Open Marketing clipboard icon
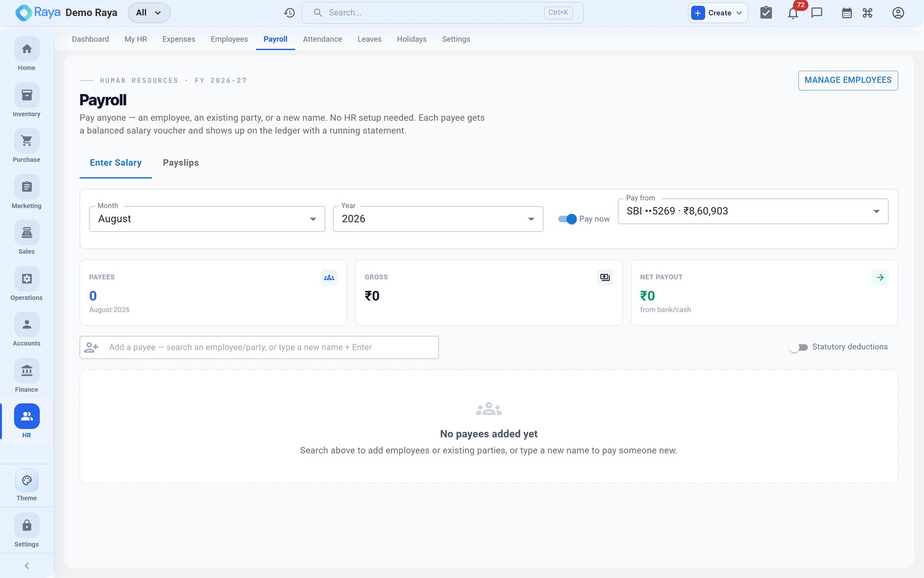This screenshot has height=578, width=924. tap(27, 187)
